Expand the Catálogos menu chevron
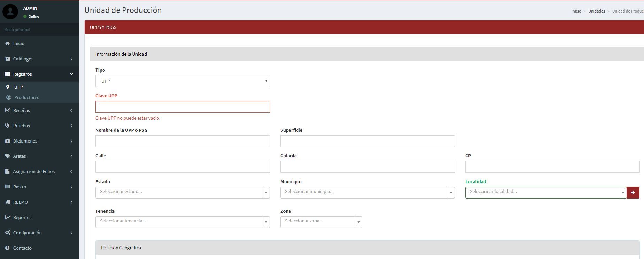The image size is (644, 259). pos(71,59)
